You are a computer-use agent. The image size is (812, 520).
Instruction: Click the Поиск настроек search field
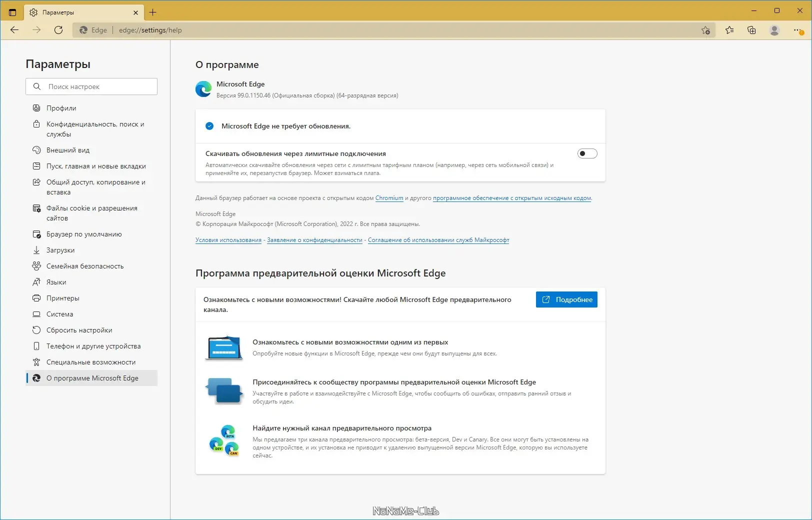pos(91,86)
